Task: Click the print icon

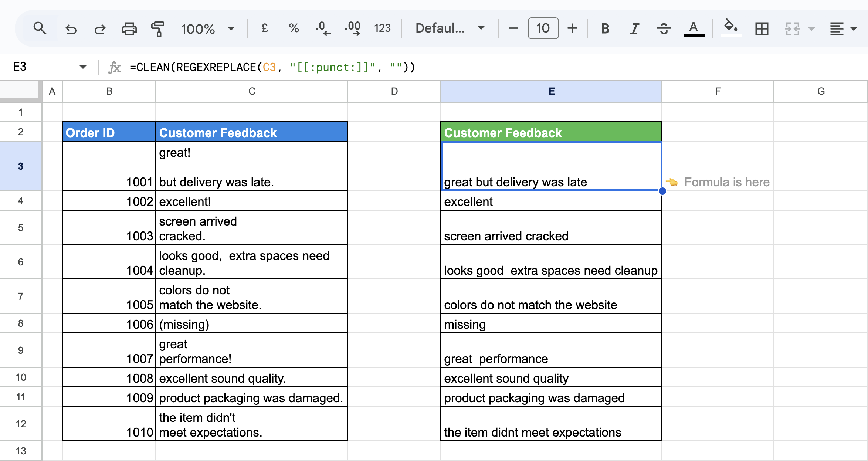Action: coord(129,28)
